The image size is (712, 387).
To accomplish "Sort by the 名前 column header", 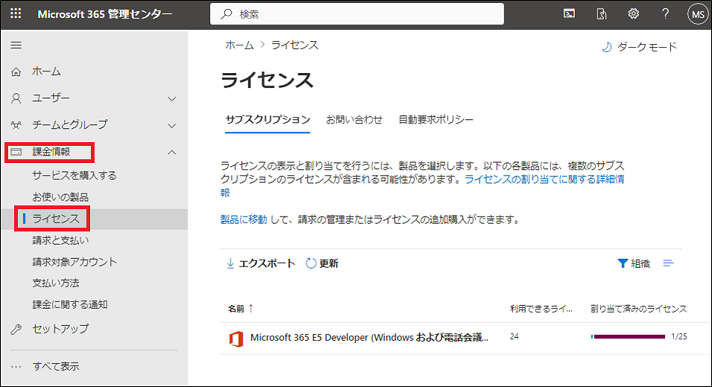I will tap(240, 309).
